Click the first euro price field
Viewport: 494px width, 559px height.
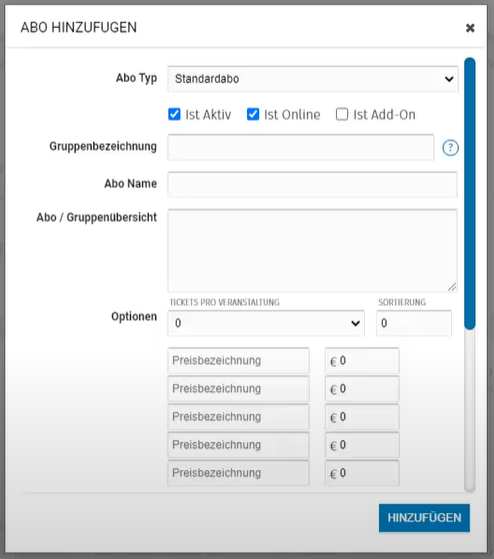pos(362,361)
